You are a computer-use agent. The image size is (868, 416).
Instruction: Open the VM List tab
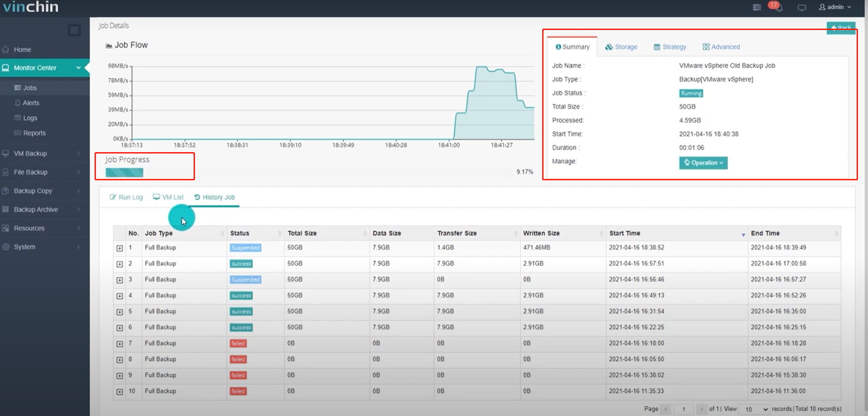pos(168,197)
